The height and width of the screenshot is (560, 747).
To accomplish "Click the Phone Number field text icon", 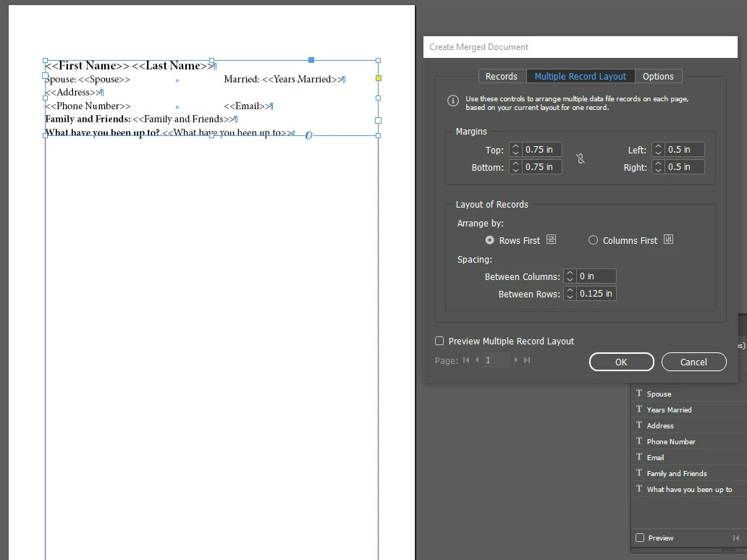I will (639, 441).
